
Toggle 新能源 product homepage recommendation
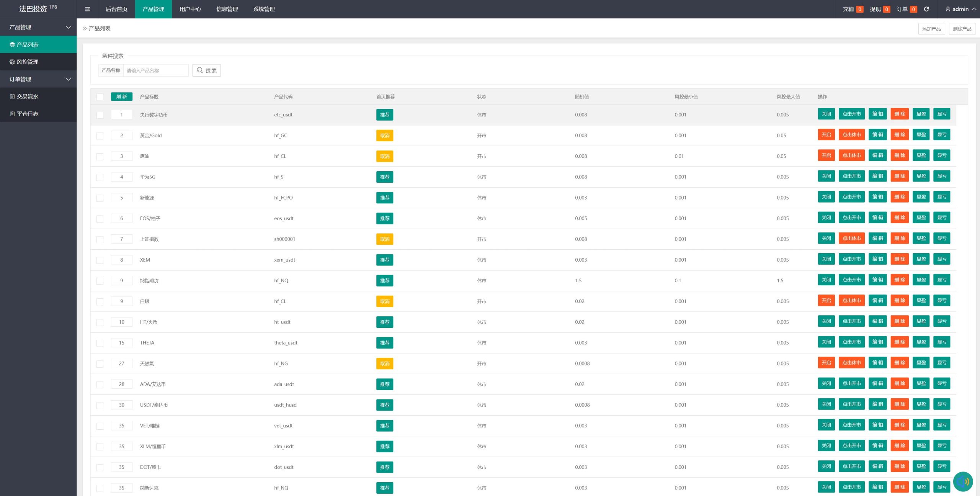point(384,197)
